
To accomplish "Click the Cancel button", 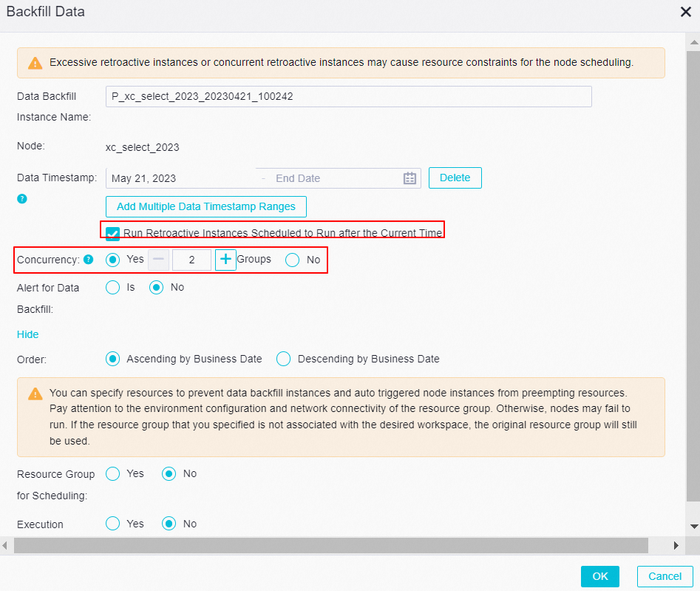I will [664, 576].
